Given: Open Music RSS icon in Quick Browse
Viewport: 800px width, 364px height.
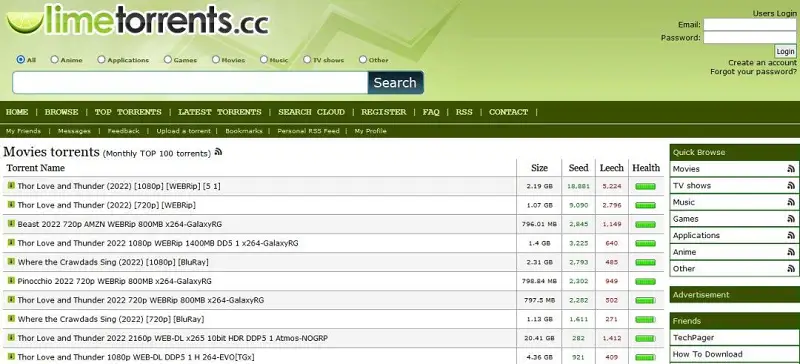Looking at the screenshot, I should 791,202.
